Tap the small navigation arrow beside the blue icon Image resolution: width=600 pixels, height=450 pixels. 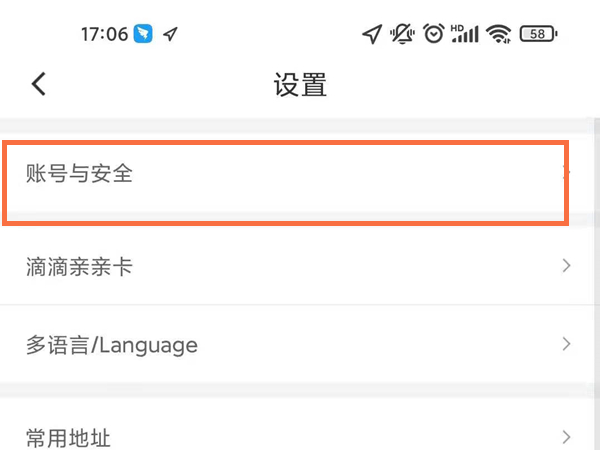pos(171,34)
